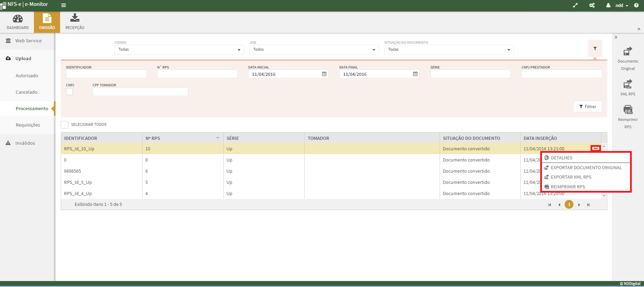Open the help question mark icon
Screen dimensions: 644x287
pyautogui.click(x=636, y=5)
